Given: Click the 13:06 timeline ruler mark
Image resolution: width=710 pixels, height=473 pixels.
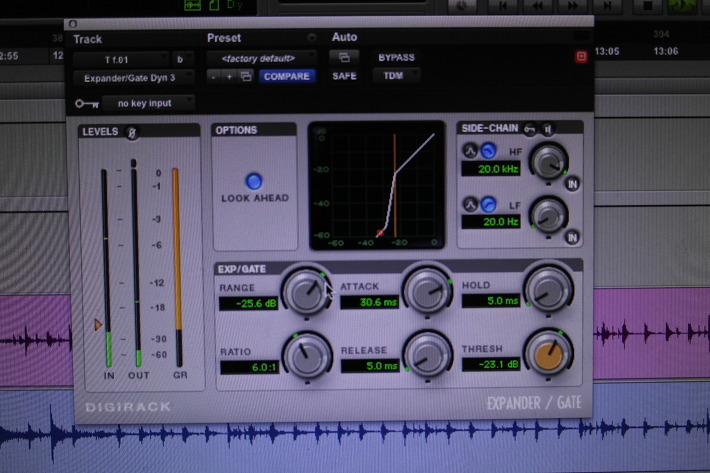Looking at the screenshot, I should (666, 51).
